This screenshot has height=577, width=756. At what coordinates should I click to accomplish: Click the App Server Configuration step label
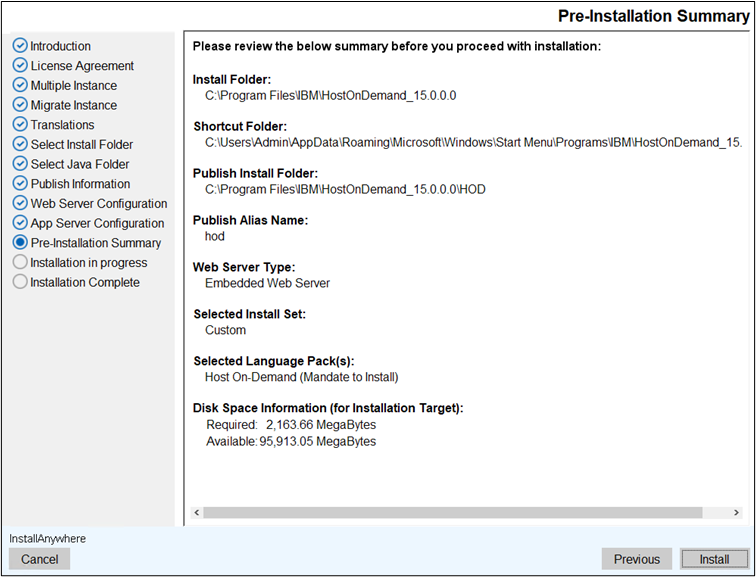coord(96,223)
